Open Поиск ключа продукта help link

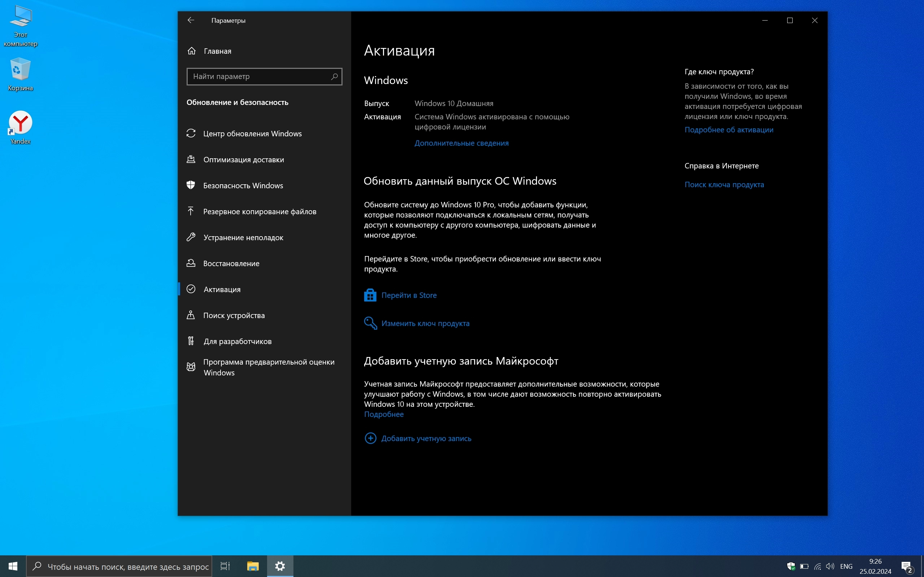tap(724, 185)
